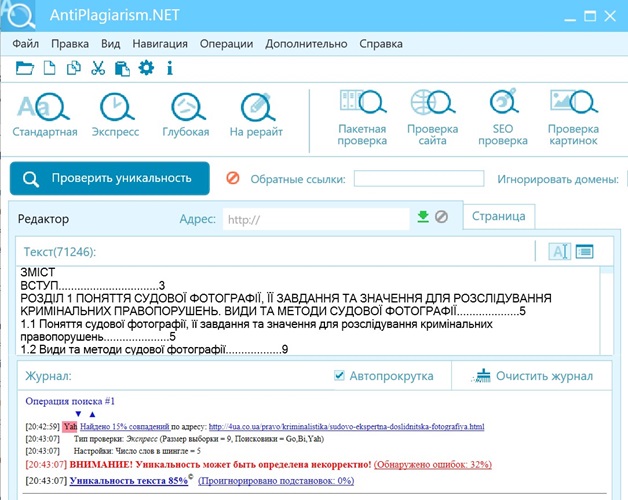Toggle the Автопрокрутка checkbox

point(339,375)
